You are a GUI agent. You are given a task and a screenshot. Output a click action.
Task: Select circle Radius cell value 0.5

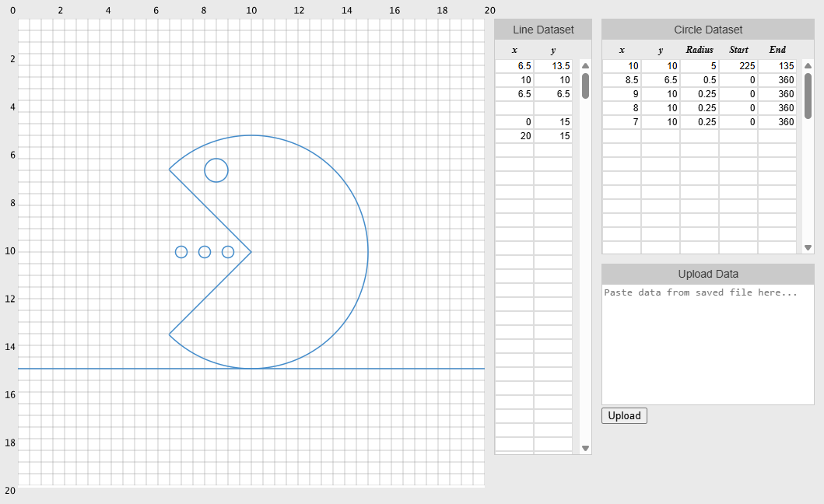tap(700, 80)
